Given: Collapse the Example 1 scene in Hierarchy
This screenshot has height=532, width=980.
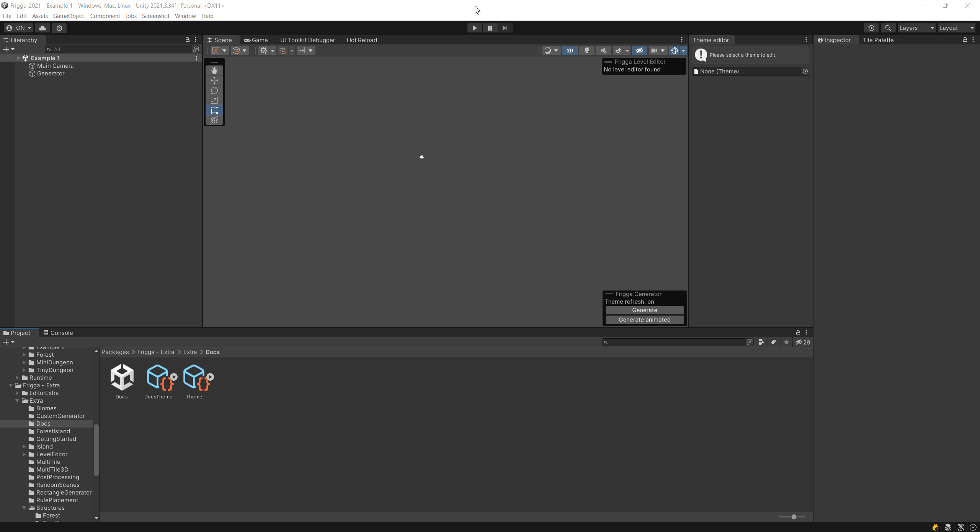Looking at the screenshot, I should [18, 58].
